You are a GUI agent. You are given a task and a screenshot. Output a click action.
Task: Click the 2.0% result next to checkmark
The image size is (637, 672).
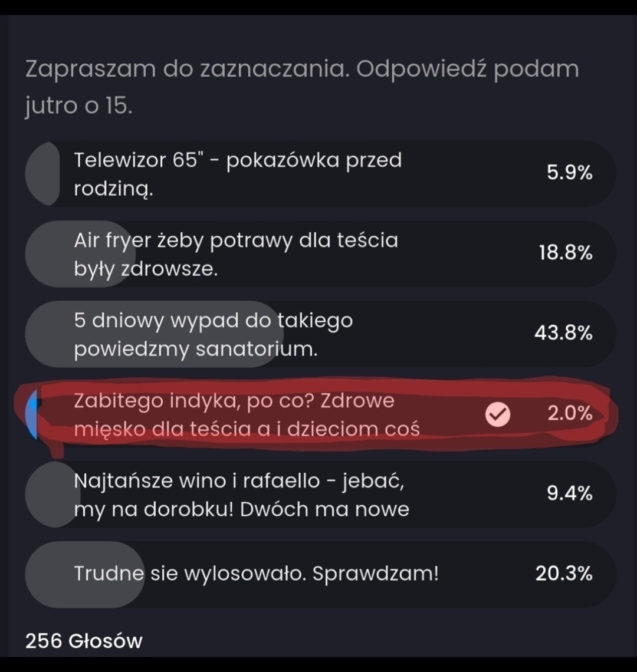pyautogui.click(x=569, y=414)
